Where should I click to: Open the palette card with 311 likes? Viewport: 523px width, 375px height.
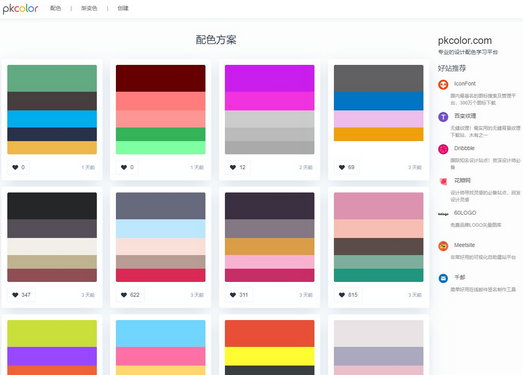coord(270,247)
